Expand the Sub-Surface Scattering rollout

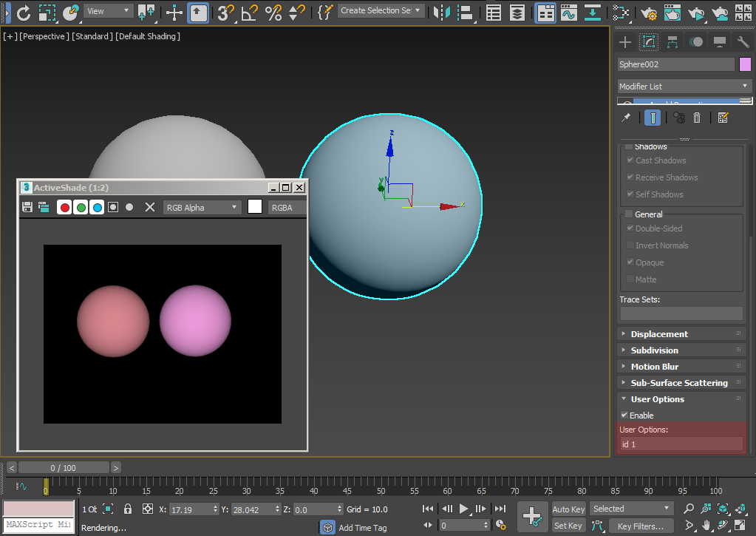678,383
